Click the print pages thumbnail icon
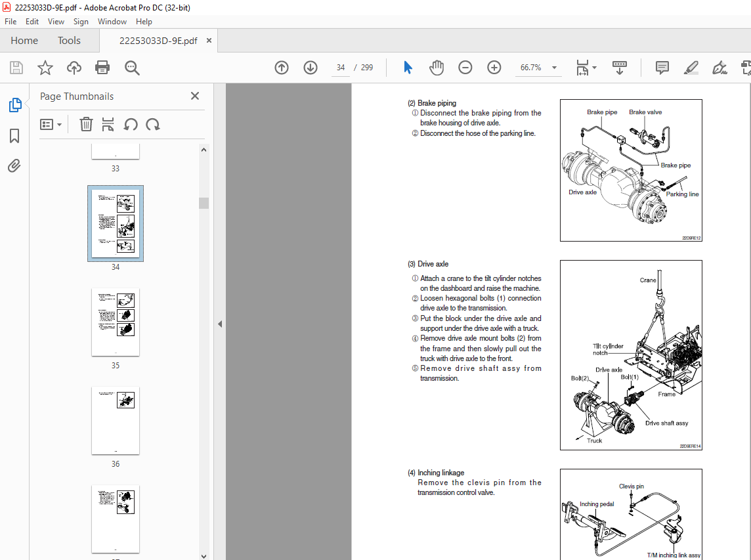This screenshot has width=751, height=560. coord(108,125)
